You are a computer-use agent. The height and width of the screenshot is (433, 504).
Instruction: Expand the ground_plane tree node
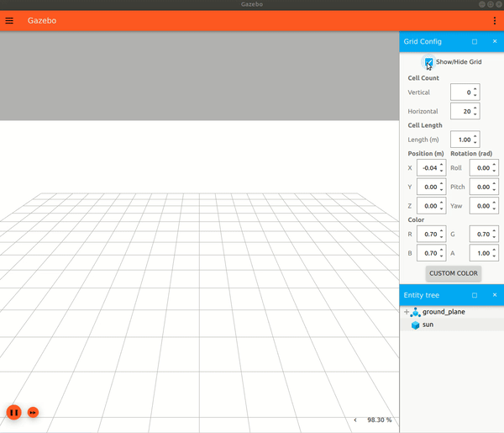click(407, 312)
